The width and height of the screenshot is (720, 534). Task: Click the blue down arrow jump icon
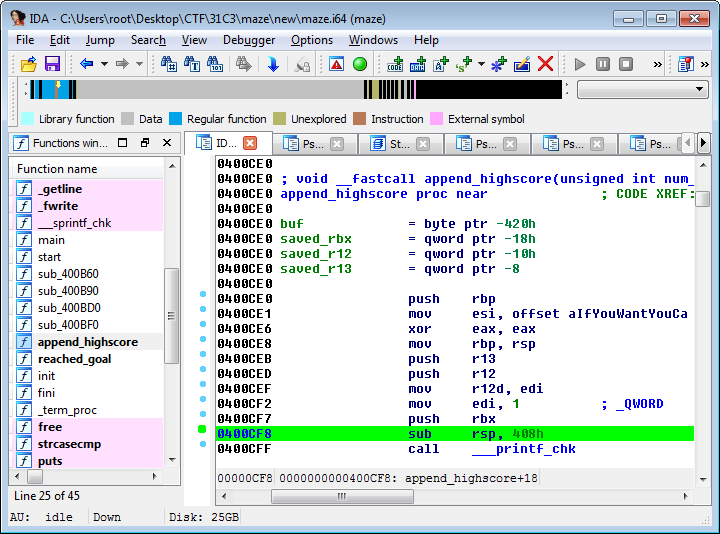pyautogui.click(x=273, y=64)
